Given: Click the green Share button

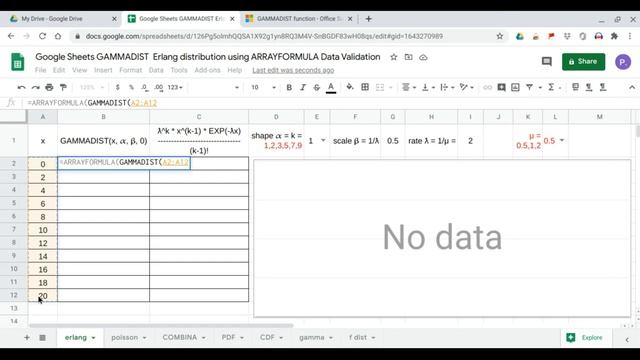Looking at the screenshot, I should [x=583, y=62].
